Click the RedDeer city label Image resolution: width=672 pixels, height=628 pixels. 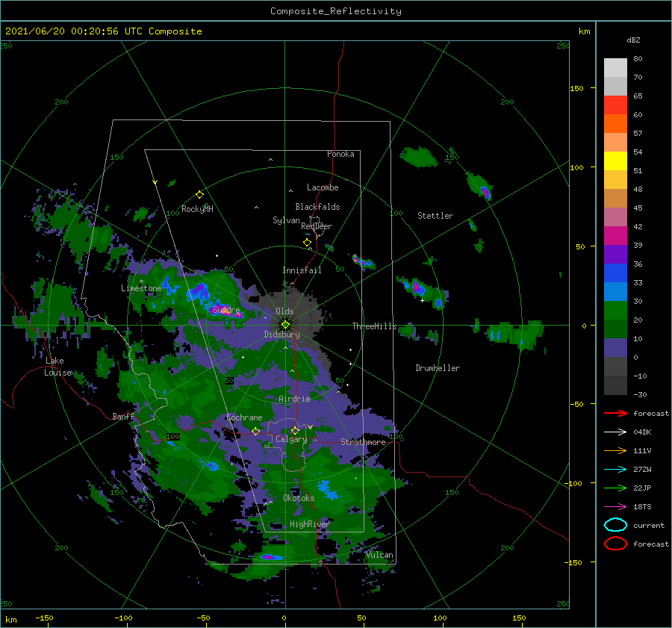pos(317,226)
